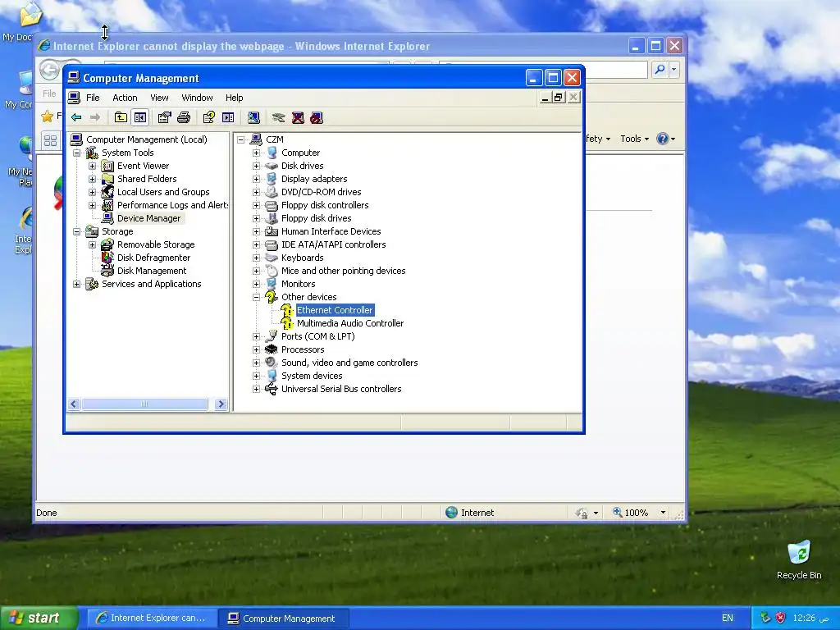Viewport: 840px width, 630px height.
Task: Open the Help menu in Computer Management
Action: pyautogui.click(x=234, y=98)
